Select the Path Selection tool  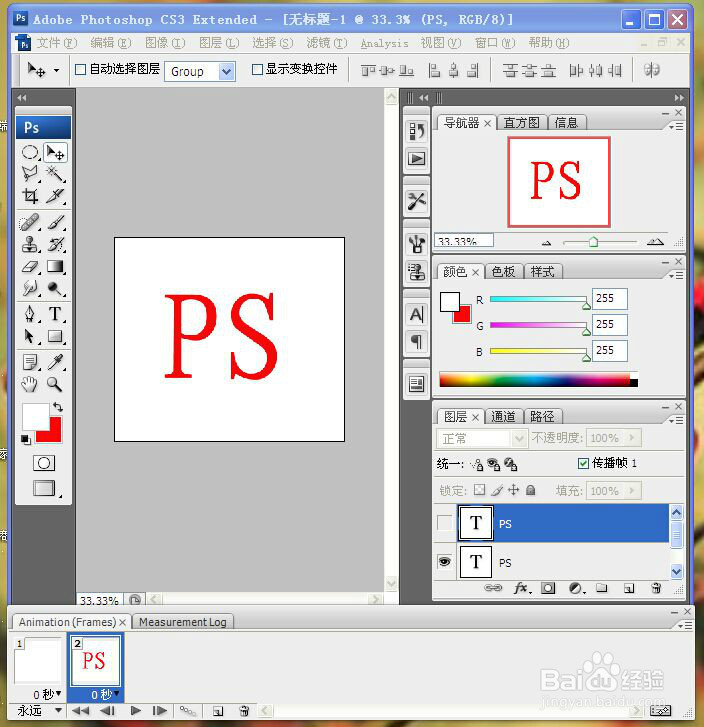point(30,336)
